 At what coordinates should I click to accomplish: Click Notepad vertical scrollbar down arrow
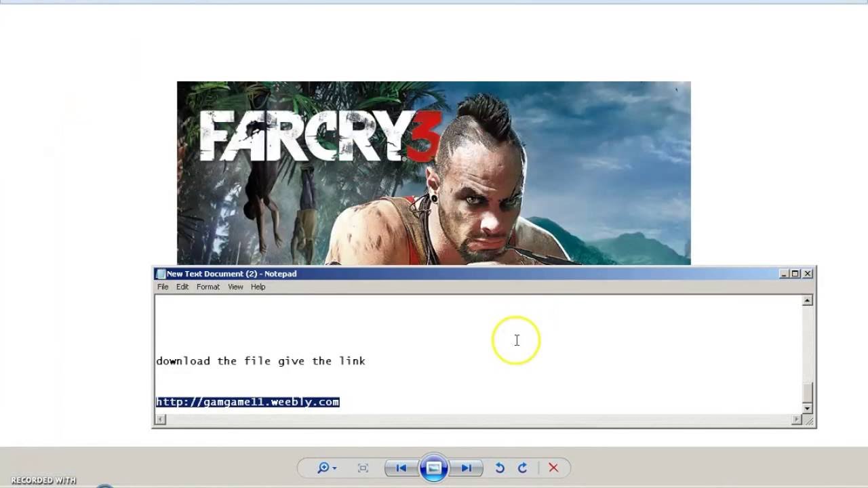(x=807, y=408)
